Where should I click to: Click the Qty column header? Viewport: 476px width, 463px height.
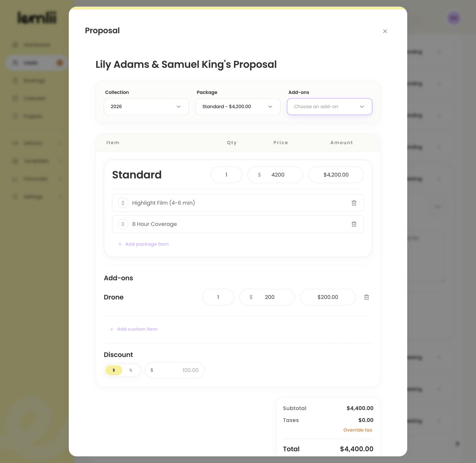click(x=232, y=143)
